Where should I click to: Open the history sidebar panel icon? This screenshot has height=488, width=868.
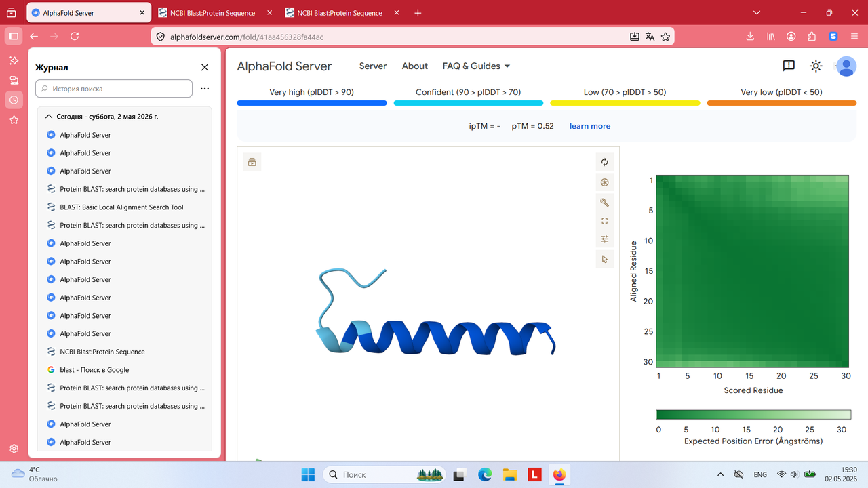[x=14, y=100]
